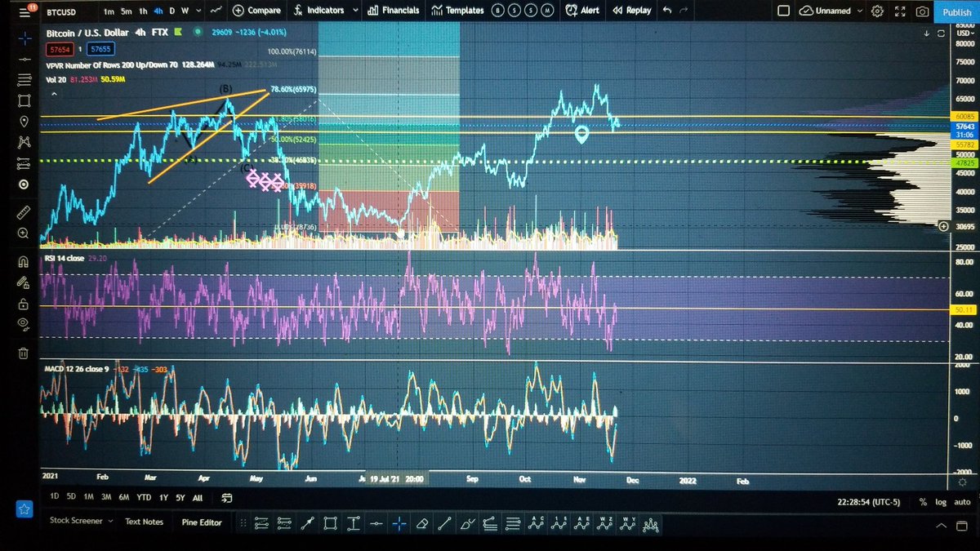Screen dimensions: 980x551
Task: Toggle stay in drawing mode pencil-lock
Action: [x=24, y=282]
